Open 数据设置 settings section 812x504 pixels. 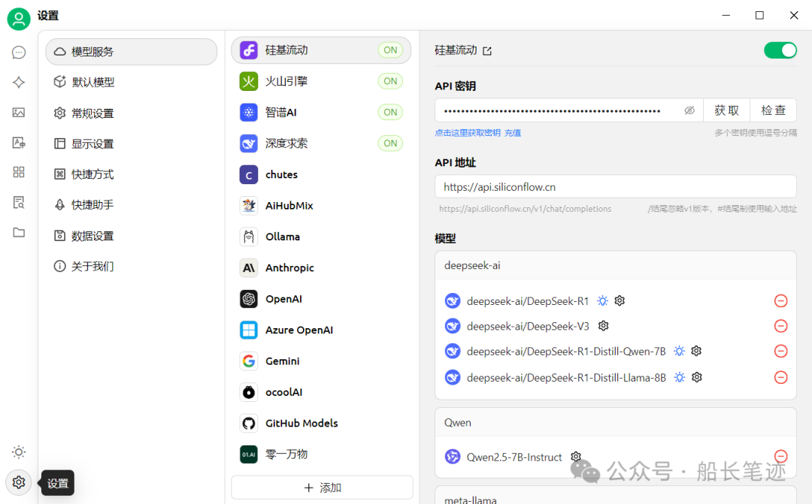(x=132, y=235)
